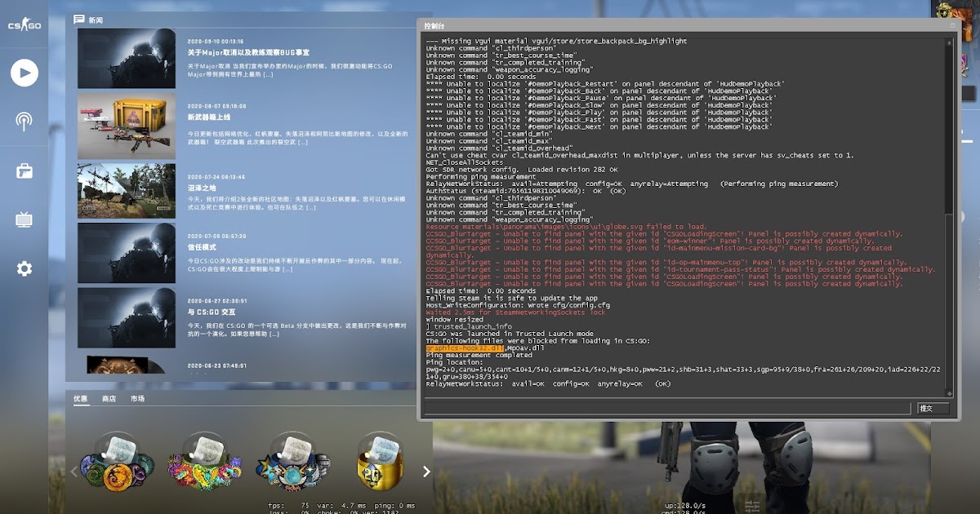Open the broadcast antenna icon in the sidebar
Screen dimensions: 980x514
click(24, 122)
